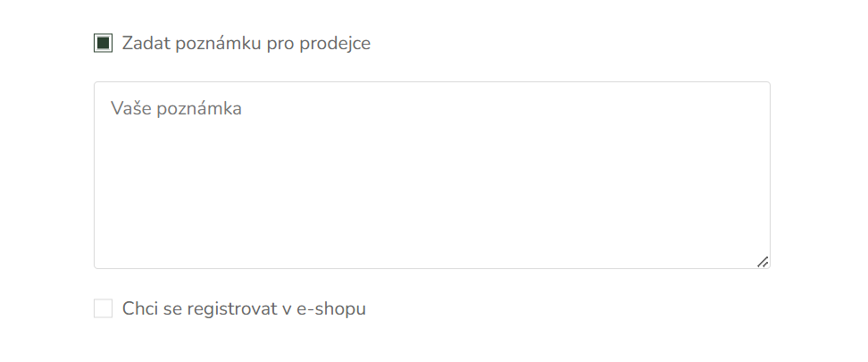Click the empty middle of the note box
This screenshot has height=362, width=868.
(432, 175)
